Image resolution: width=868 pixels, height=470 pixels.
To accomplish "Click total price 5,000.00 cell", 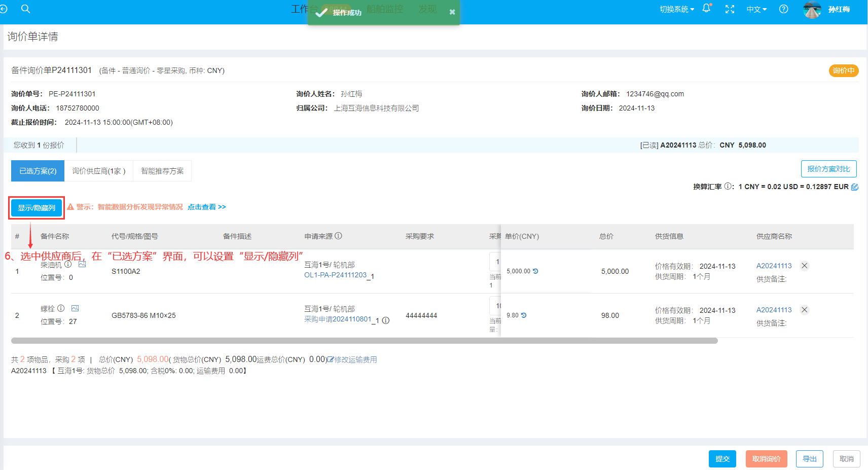I will [615, 271].
